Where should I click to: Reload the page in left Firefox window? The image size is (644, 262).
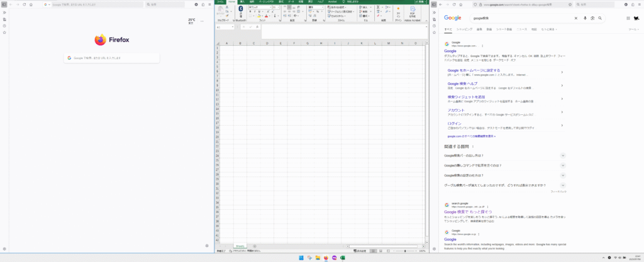[25, 4]
